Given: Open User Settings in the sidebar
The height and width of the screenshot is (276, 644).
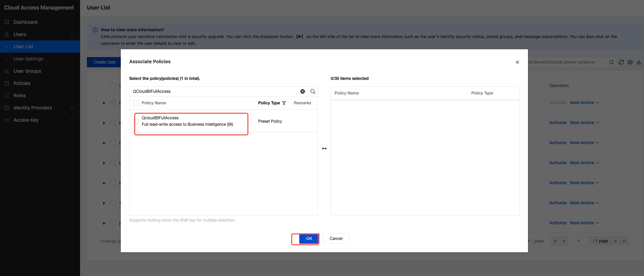Looking at the screenshot, I should tap(40, 59).
